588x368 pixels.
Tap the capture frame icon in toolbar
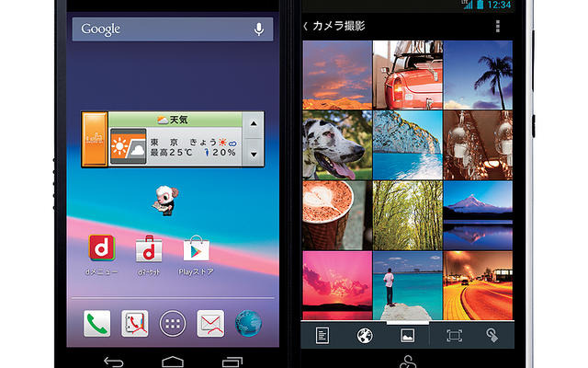pos(454,335)
